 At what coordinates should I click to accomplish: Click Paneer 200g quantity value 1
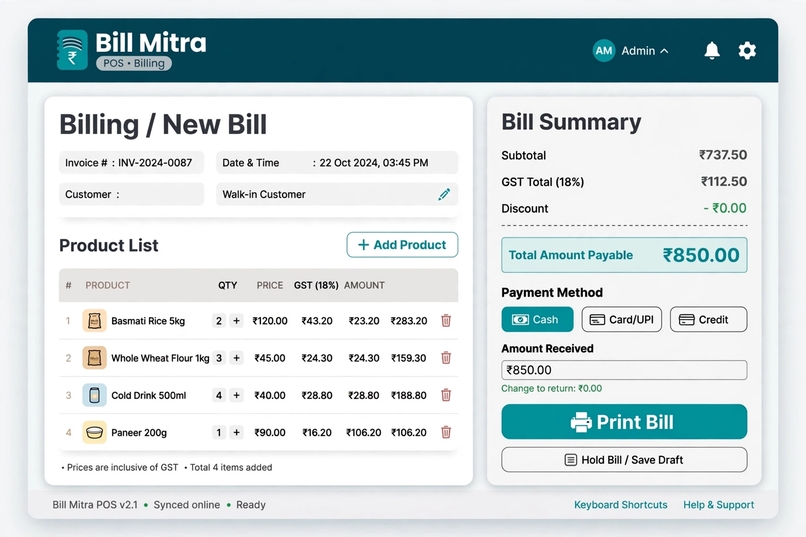tap(219, 432)
